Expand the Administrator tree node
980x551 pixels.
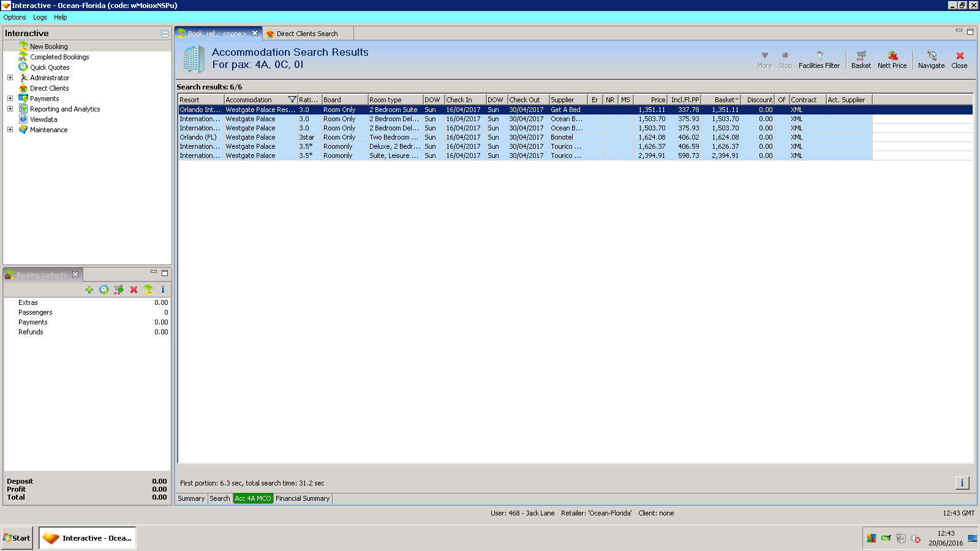(x=10, y=78)
